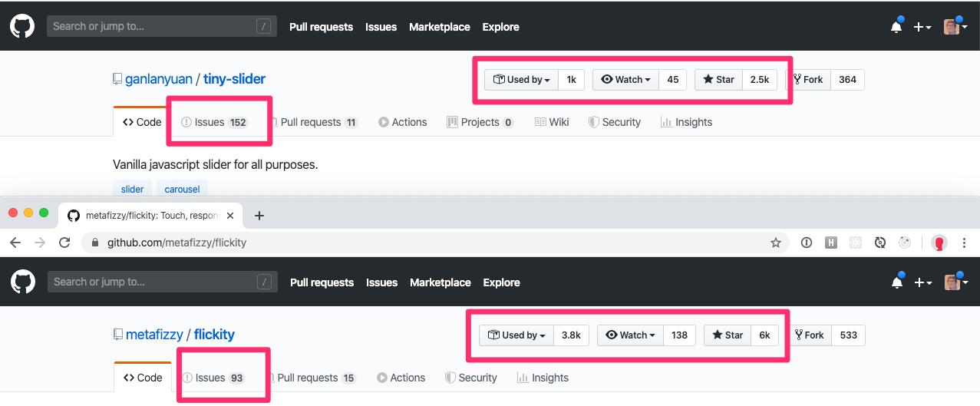980x406 pixels.
Task: Click the macOS green zoom dot
Action: click(x=44, y=213)
